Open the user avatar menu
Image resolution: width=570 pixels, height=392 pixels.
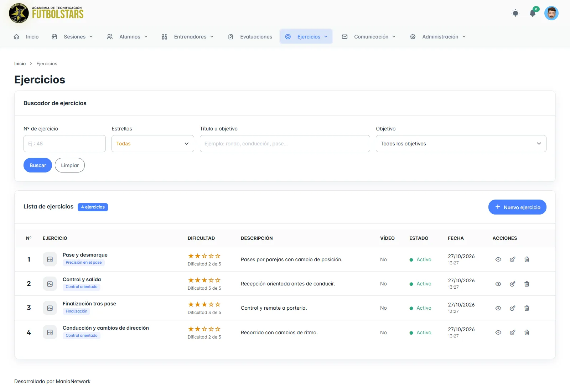click(551, 14)
